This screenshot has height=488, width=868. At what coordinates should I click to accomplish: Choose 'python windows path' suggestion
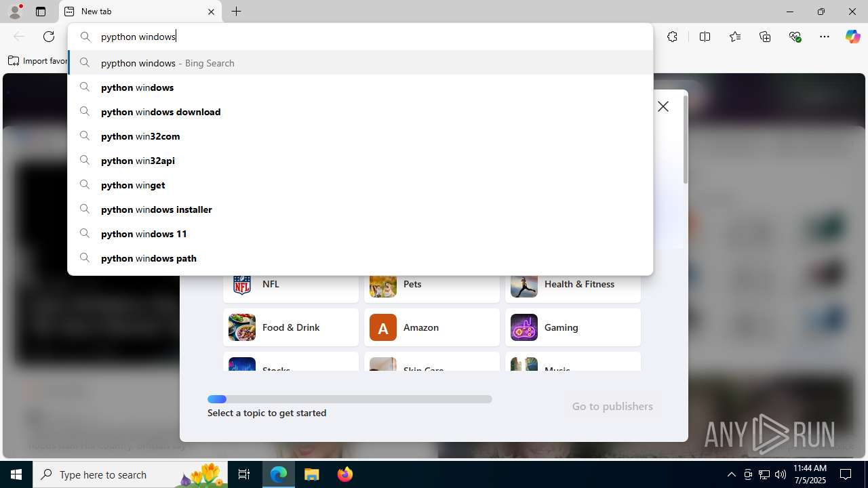point(360,258)
